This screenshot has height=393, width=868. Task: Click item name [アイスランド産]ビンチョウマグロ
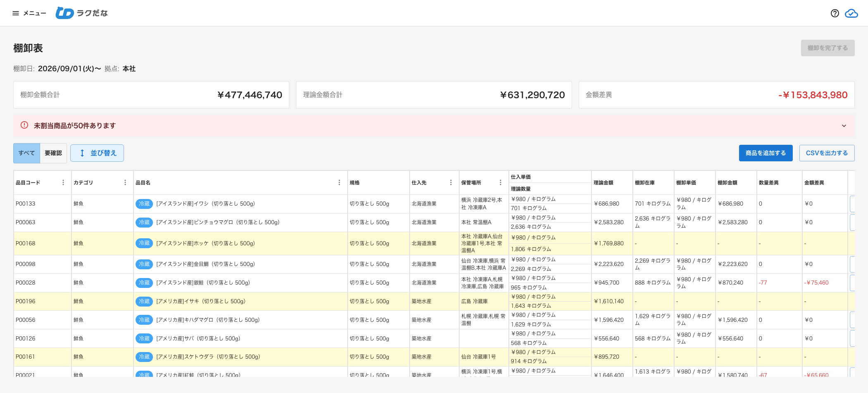(218, 222)
